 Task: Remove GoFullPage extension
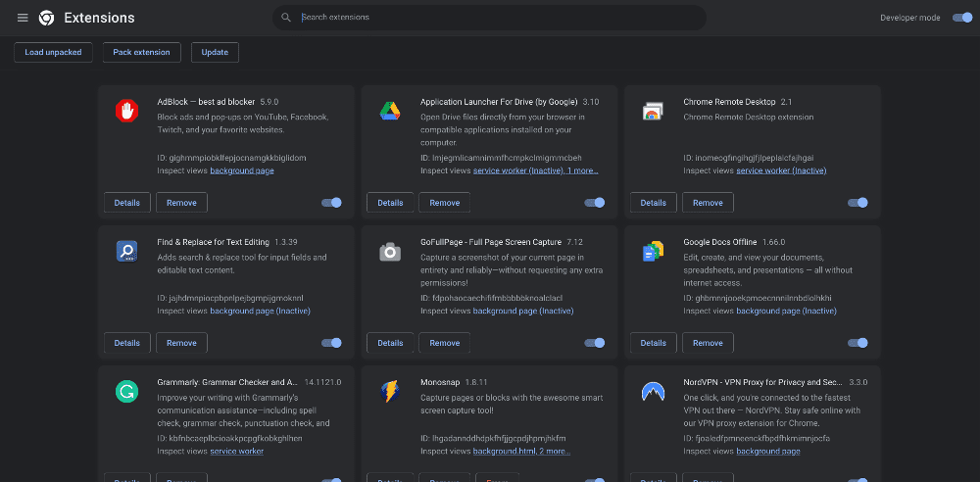click(x=444, y=343)
